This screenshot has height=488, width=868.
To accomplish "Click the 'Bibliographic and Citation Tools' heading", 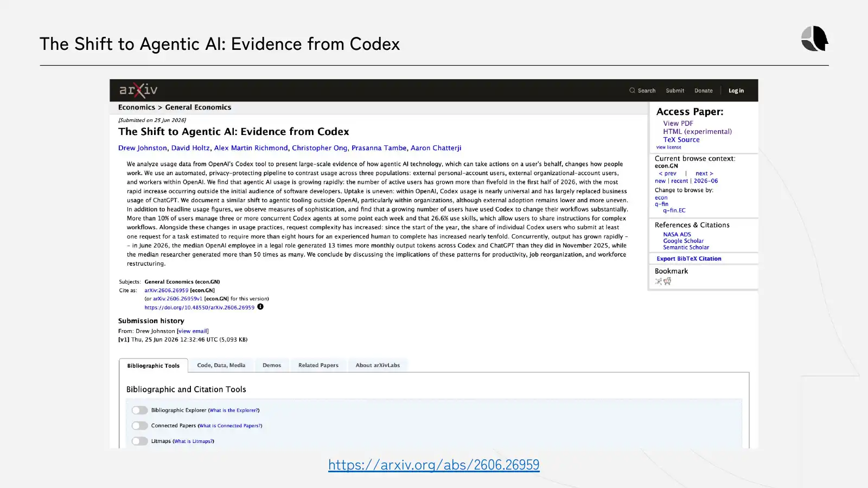I will pyautogui.click(x=186, y=389).
